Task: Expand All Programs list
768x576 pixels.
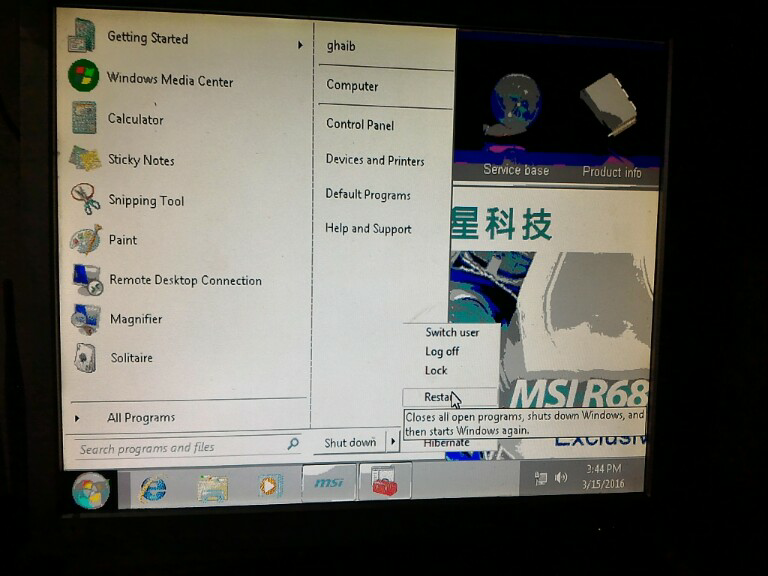Action: (141, 417)
